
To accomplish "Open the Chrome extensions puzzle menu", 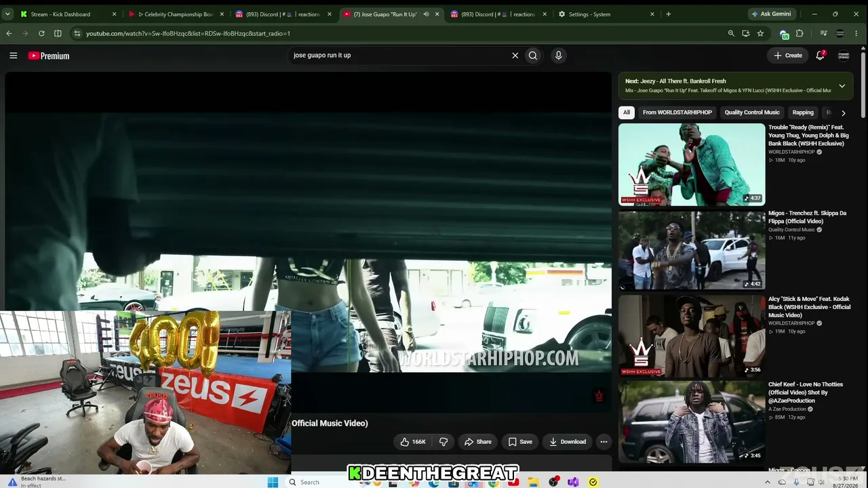I will (800, 33).
